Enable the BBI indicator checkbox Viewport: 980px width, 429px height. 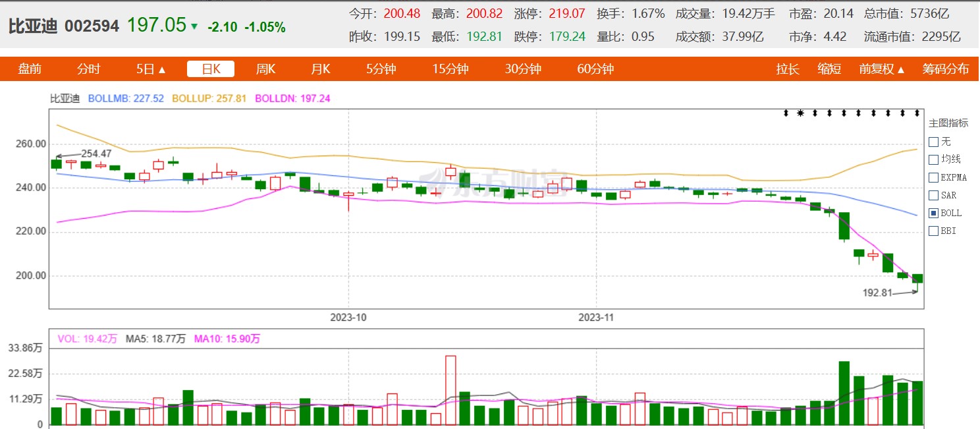click(x=933, y=231)
